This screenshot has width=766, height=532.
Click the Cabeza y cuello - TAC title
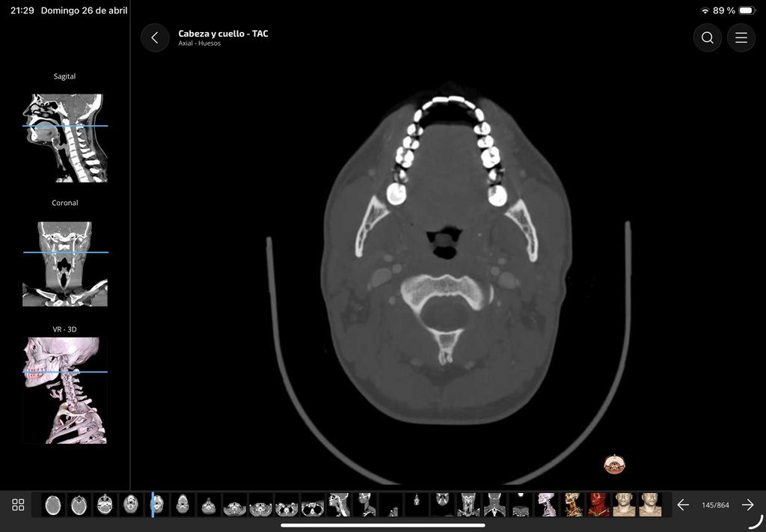(x=223, y=34)
